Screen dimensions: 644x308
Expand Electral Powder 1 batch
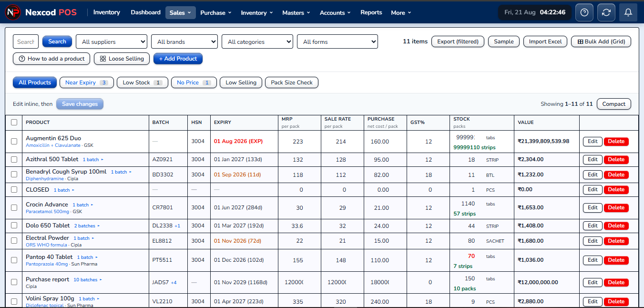(84, 238)
